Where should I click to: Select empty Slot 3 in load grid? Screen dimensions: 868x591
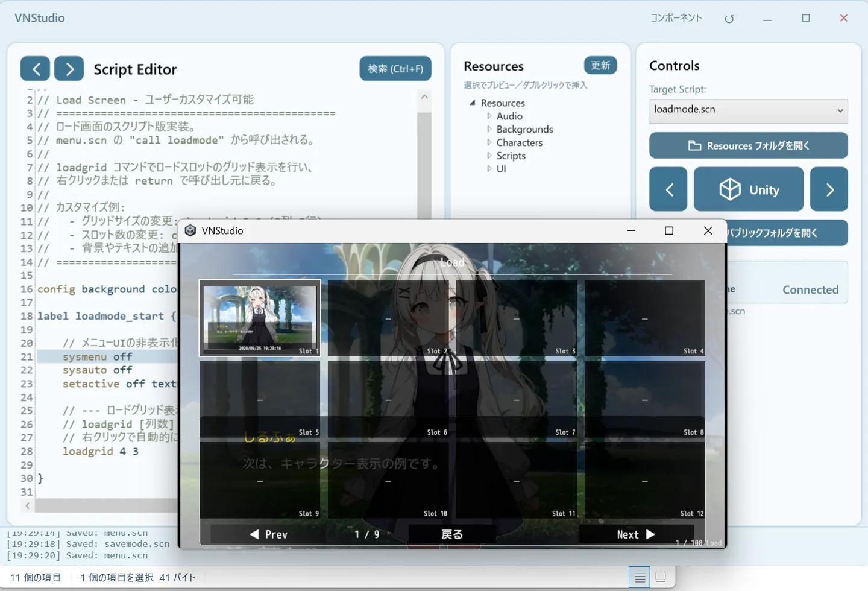point(517,318)
